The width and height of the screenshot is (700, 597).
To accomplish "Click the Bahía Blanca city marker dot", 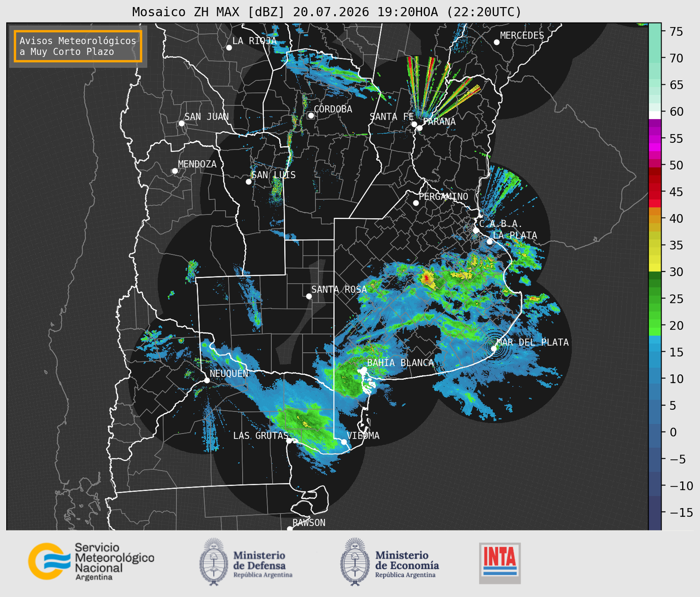I will (x=364, y=369).
